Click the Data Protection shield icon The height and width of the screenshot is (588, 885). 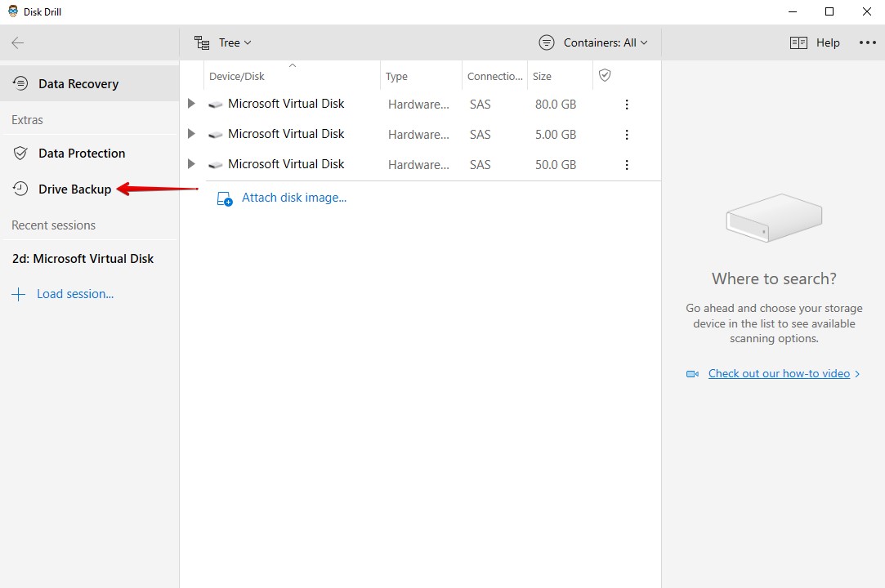[20, 154]
